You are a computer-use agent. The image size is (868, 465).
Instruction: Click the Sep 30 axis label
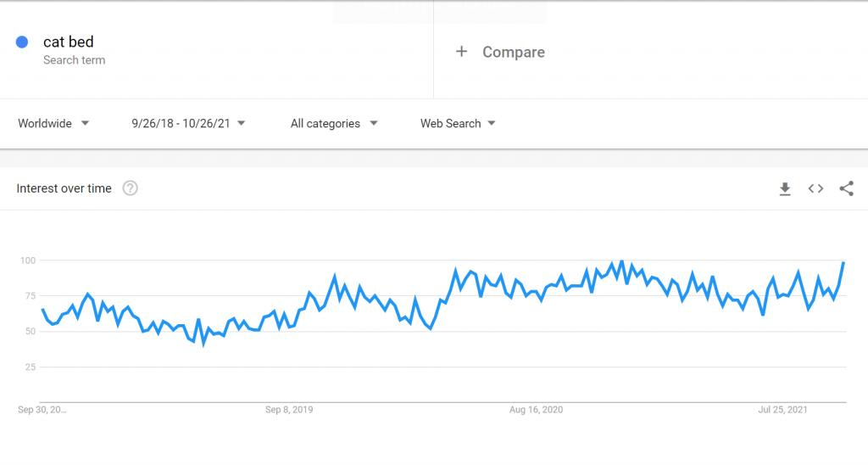(42, 410)
